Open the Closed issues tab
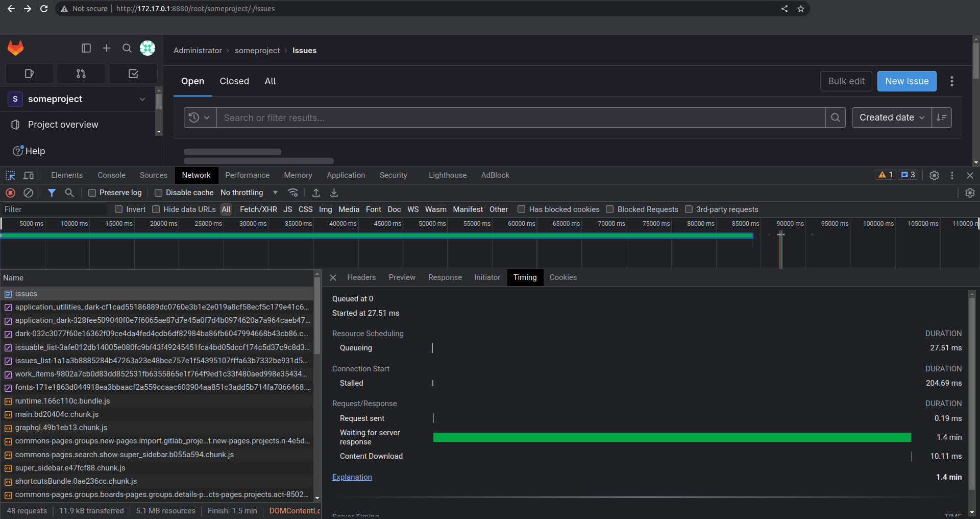 point(234,81)
